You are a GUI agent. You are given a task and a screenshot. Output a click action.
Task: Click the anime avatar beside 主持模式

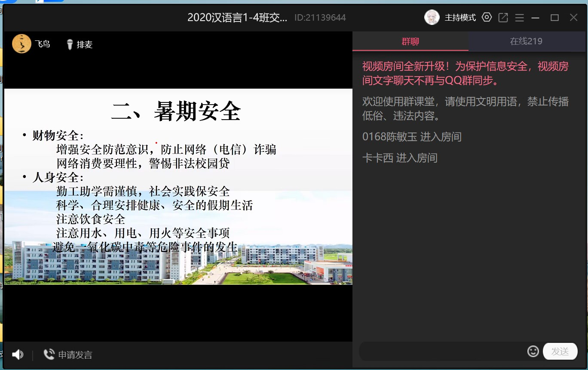432,17
